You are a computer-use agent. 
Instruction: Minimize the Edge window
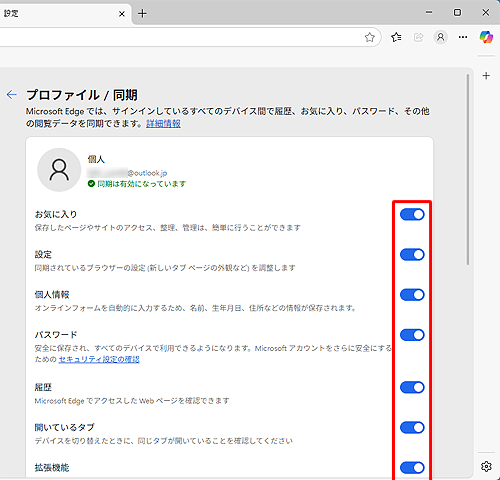coord(429,13)
